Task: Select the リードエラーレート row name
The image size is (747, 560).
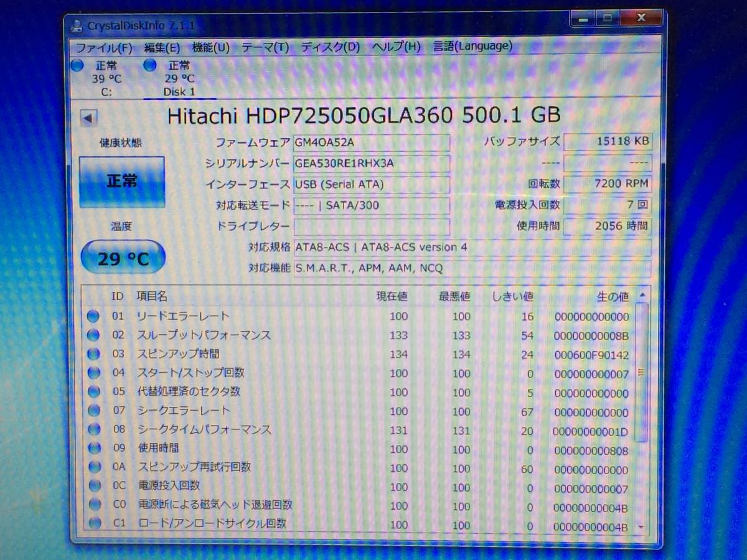Action: 183,316
